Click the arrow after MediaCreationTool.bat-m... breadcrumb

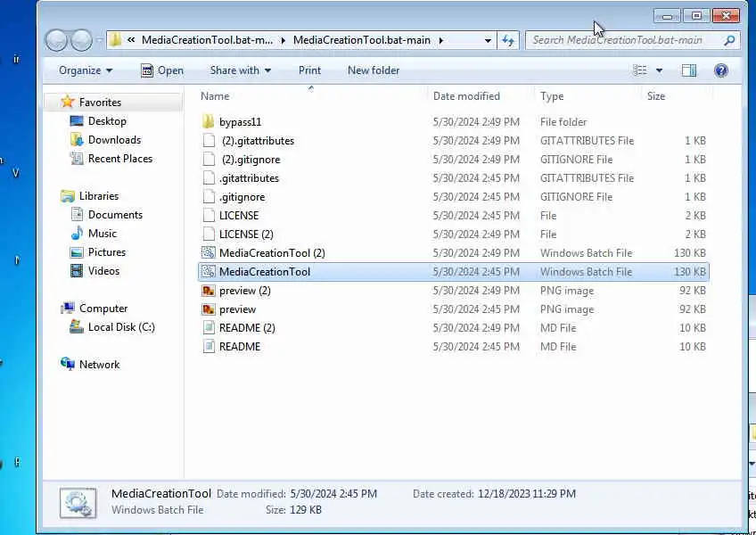click(283, 40)
